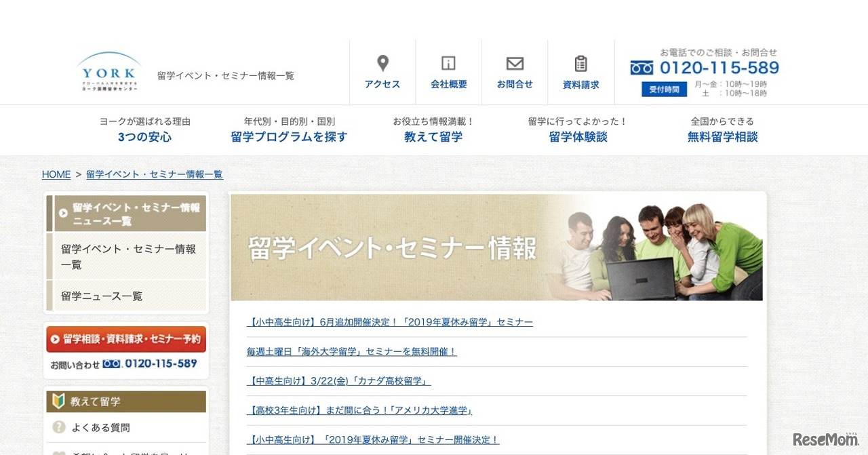Screen dimensions: 868x455
Task: Select 教えて留学 in the top navigation
Action: [433, 136]
